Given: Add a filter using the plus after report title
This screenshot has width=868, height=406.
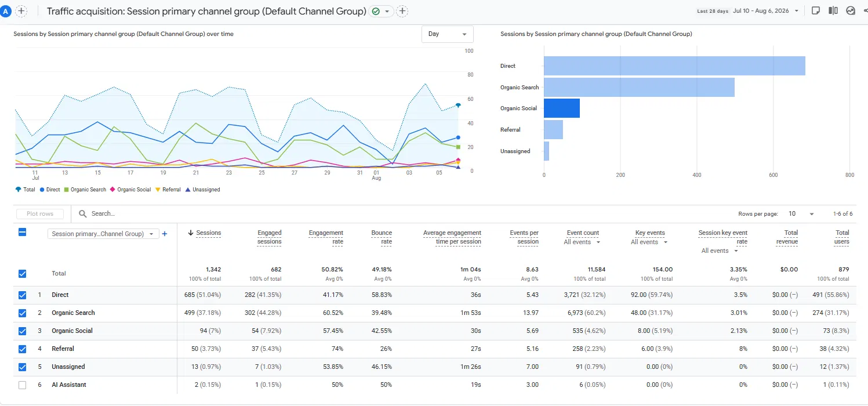Looking at the screenshot, I should point(402,11).
